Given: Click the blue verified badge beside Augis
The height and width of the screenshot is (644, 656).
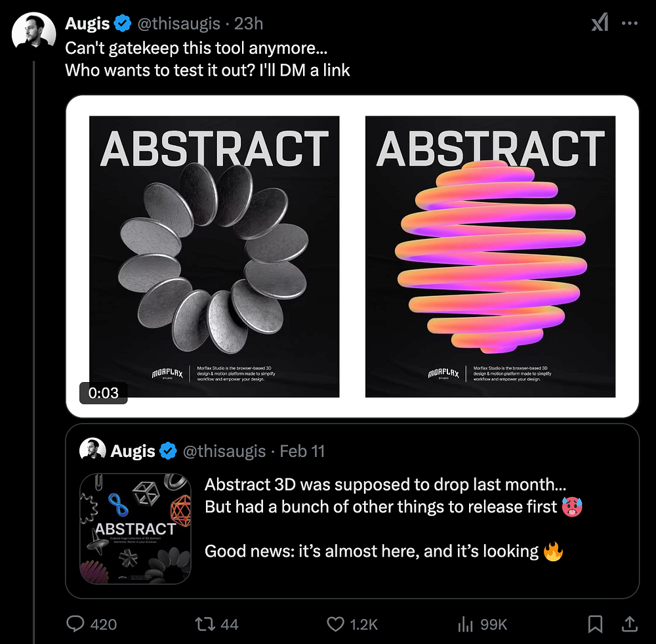Looking at the screenshot, I should (x=123, y=24).
